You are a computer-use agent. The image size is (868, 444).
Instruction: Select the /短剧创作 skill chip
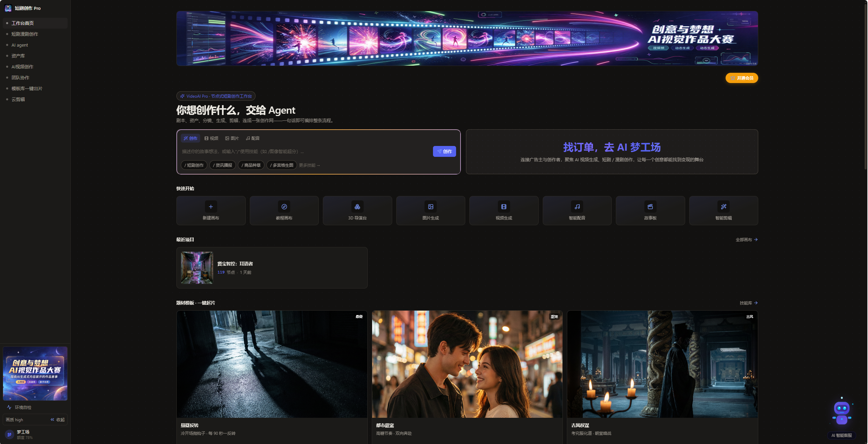[x=194, y=165]
